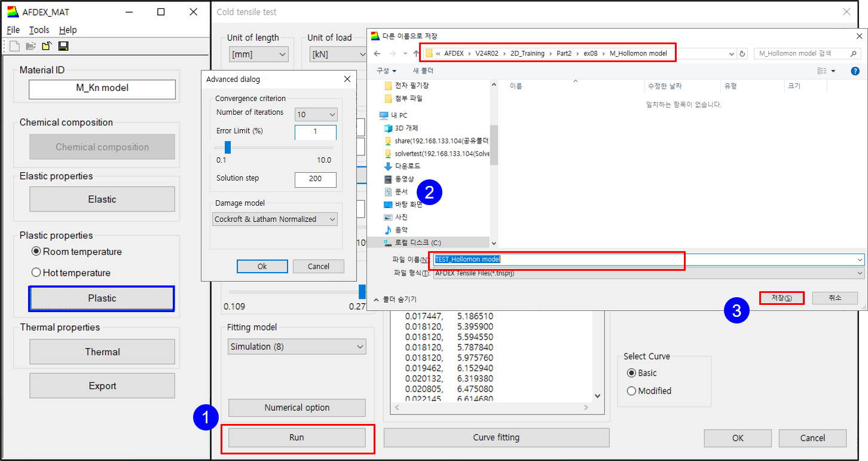This screenshot has height=461, width=868.
Task: Click the yellow export folder icon in AFDEX_MAT toolbar
Action: (47, 46)
